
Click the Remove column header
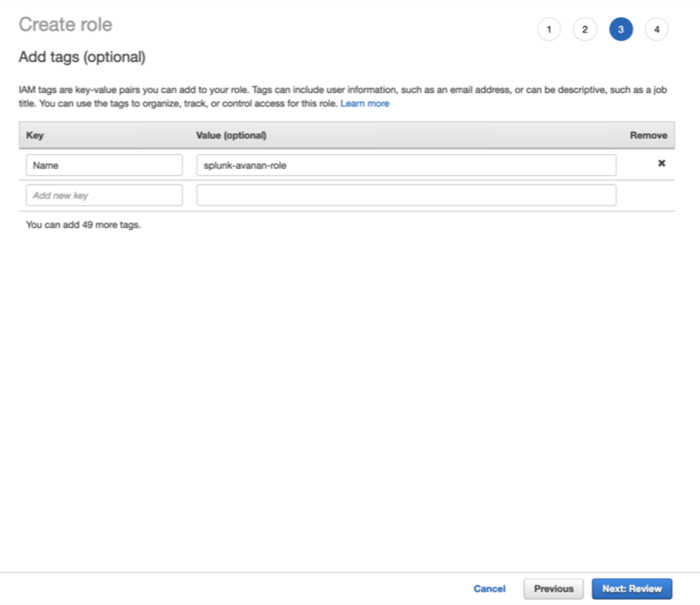click(649, 135)
